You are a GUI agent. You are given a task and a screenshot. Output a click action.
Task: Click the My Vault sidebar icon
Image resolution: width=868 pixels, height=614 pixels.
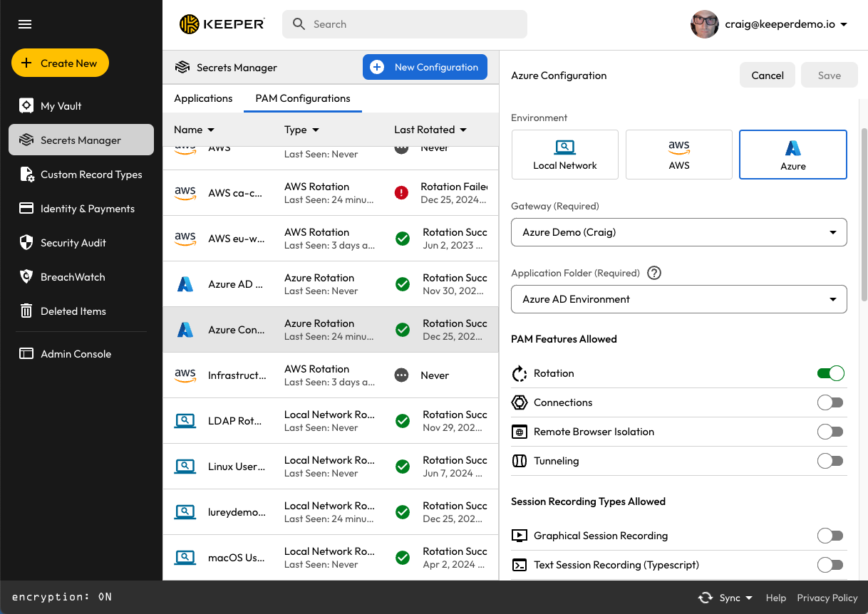tap(26, 106)
